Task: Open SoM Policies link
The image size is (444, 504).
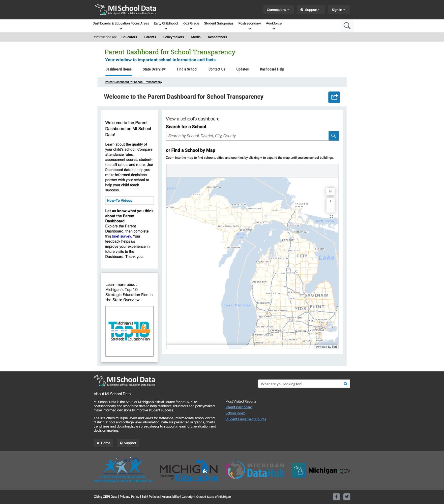Action: tap(151, 497)
